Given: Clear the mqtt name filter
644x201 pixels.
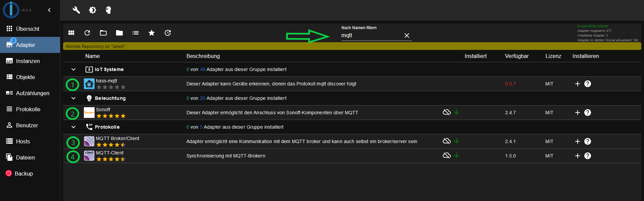Looking at the screenshot, I should 407,36.
